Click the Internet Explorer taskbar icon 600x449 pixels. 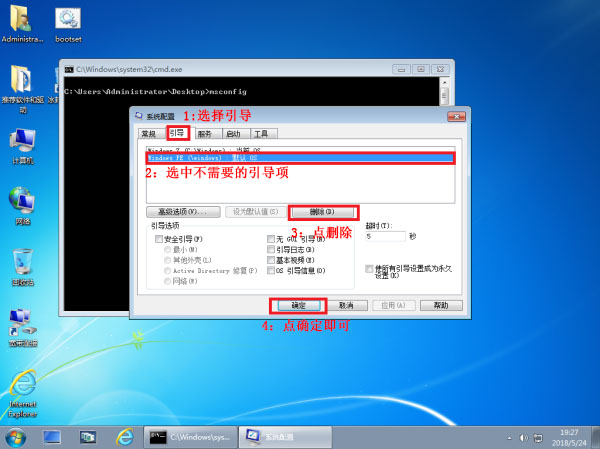tap(124, 437)
